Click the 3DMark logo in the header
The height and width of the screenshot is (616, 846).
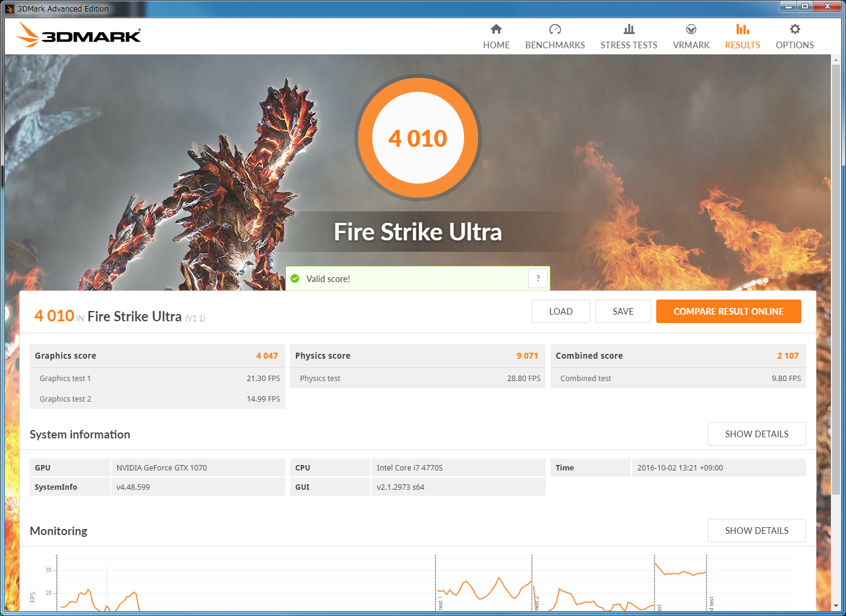[x=79, y=35]
